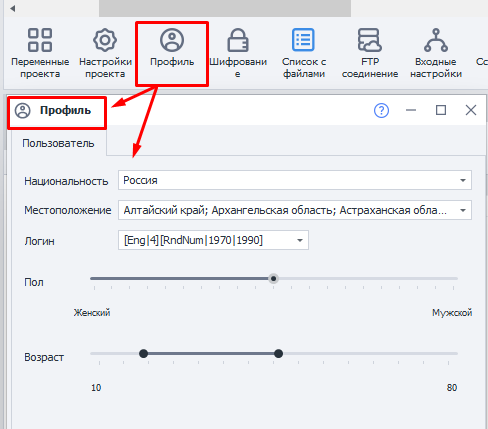Click the Логин template input field
Viewport: 488px width, 429px height.
[x=213, y=240]
